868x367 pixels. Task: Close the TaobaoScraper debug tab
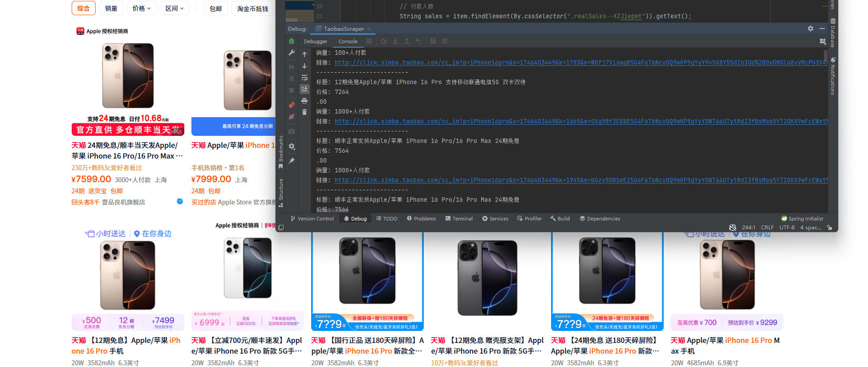click(x=369, y=29)
